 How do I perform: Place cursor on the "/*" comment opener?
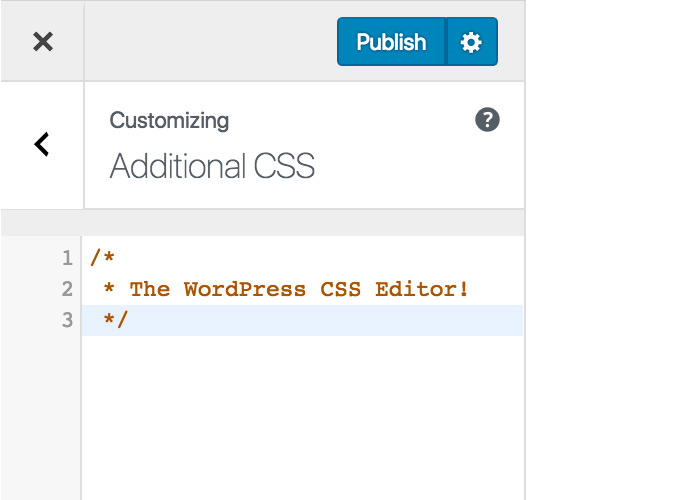click(x=102, y=257)
